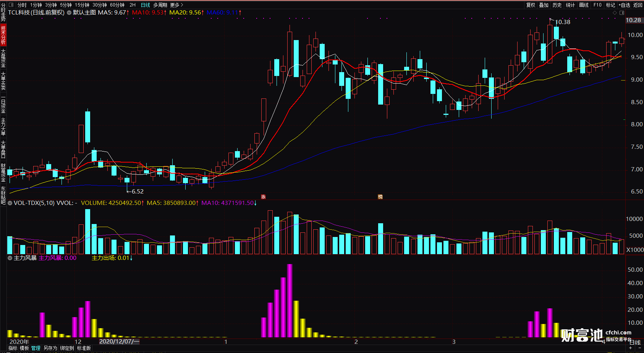Click the 统计 statistics button
The image size is (644, 353).
click(570, 5)
